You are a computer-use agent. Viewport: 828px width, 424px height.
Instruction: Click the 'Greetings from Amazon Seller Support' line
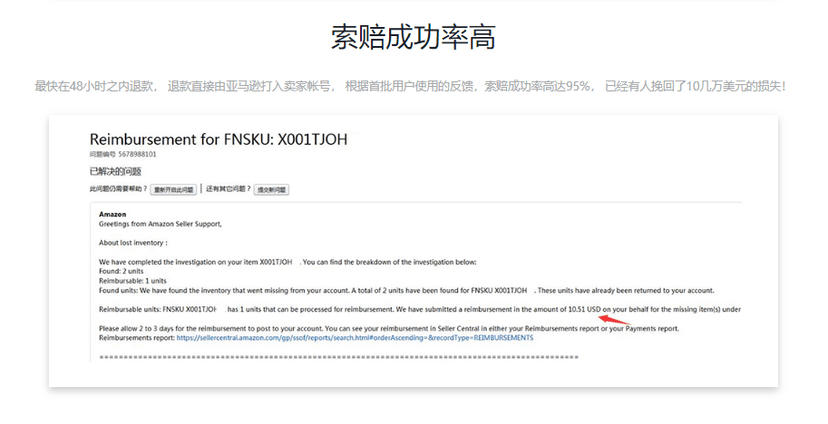(160, 224)
